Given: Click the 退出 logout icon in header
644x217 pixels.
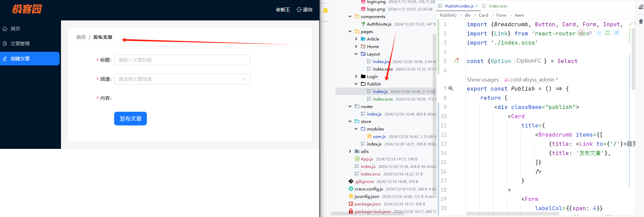Looking at the screenshot, I should click(x=299, y=10).
